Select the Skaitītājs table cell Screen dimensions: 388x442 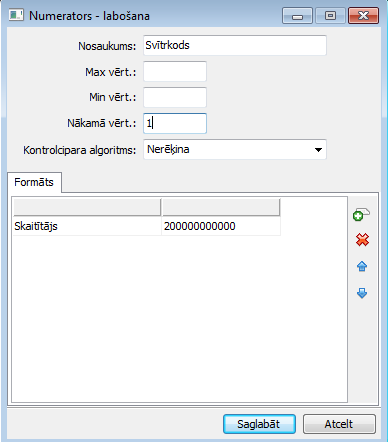(87, 226)
